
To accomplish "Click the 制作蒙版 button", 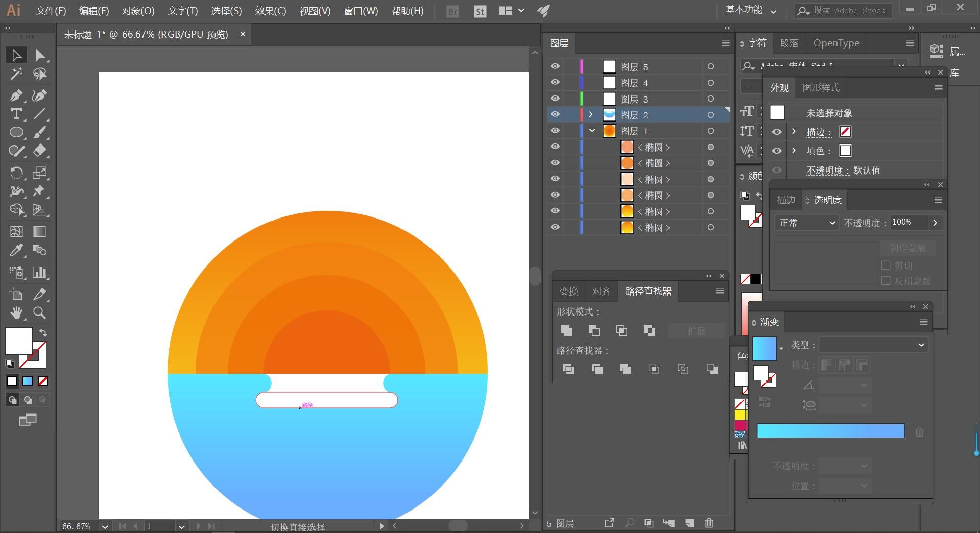I will (x=907, y=248).
